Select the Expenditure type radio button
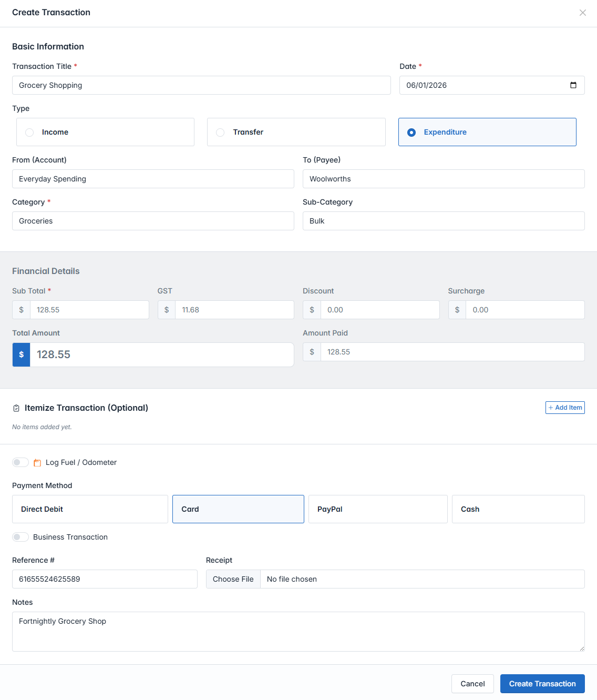This screenshot has width=597, height=700. click(411, 133)
